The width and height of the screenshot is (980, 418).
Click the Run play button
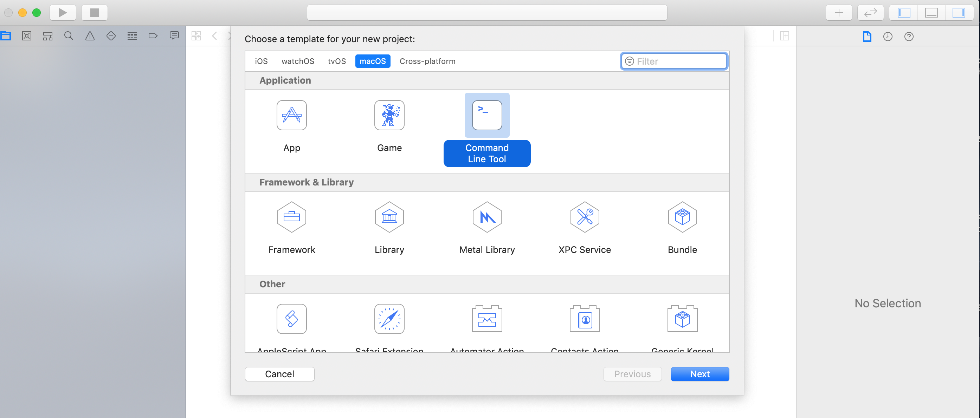tap(63, 13)
